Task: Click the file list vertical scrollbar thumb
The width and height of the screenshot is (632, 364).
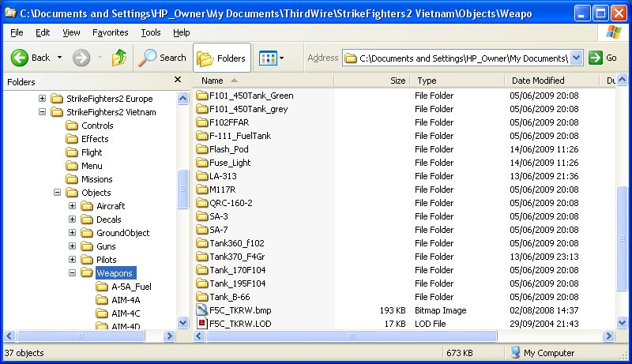Action: (623, 238)
